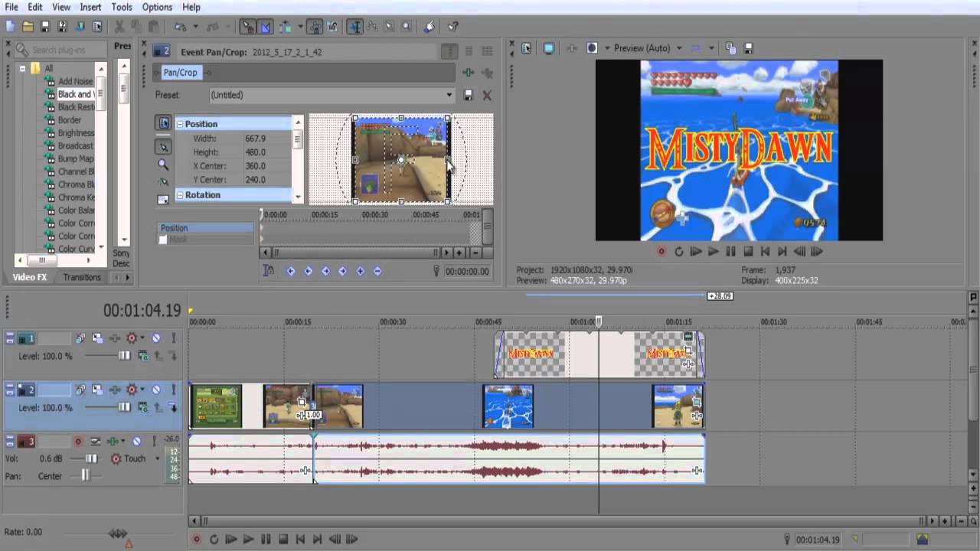Open the Edit menu

coord(35,7)
